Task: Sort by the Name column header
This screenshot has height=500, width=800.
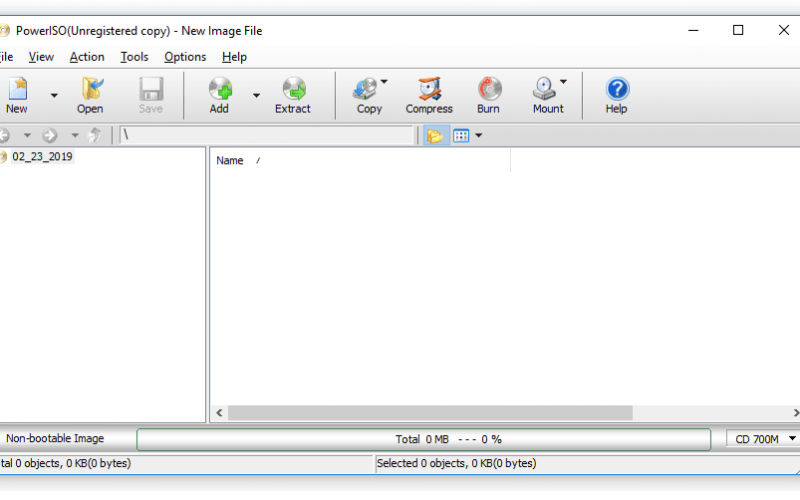Action: pyautogui.click(x=230, y=161)
